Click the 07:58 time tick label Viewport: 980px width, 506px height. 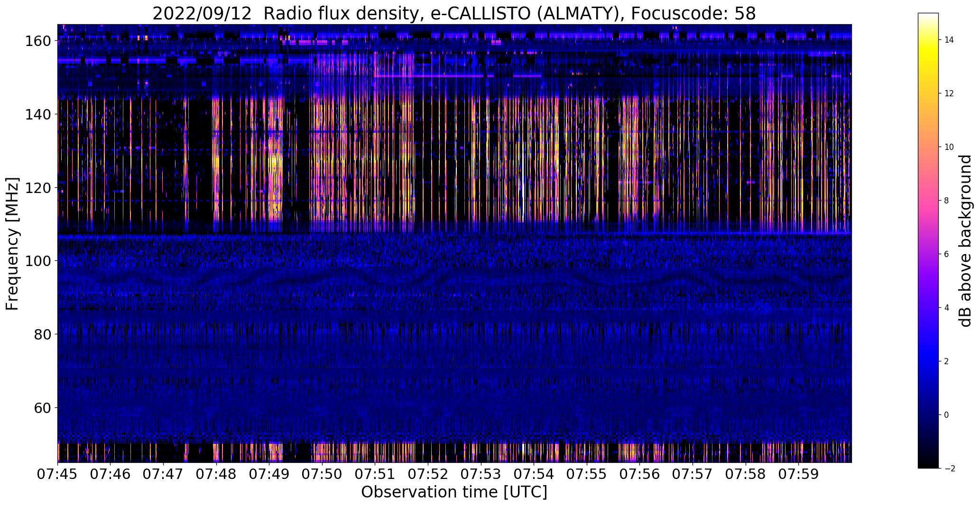click(746, 474)
